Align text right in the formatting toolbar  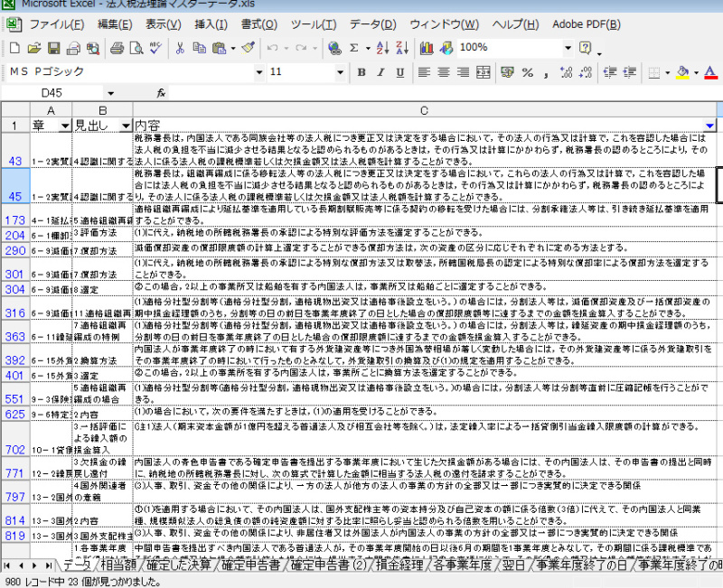pos(463,72)
